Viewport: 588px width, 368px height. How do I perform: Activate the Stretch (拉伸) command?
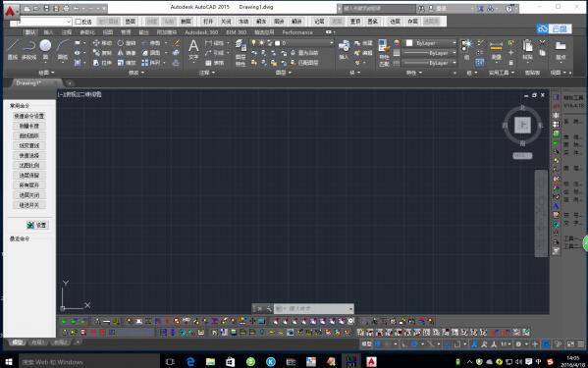tap(102, 63)
